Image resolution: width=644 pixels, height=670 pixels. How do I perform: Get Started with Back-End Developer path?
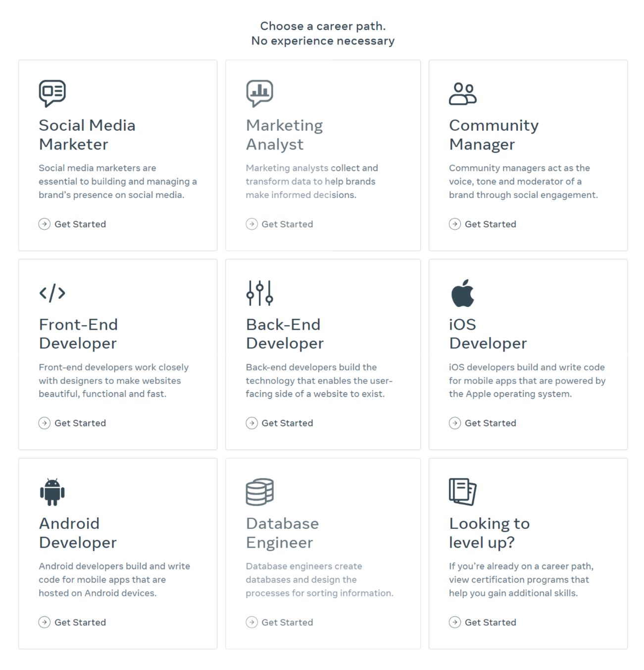pyautogui.click(x=279, y=423)
